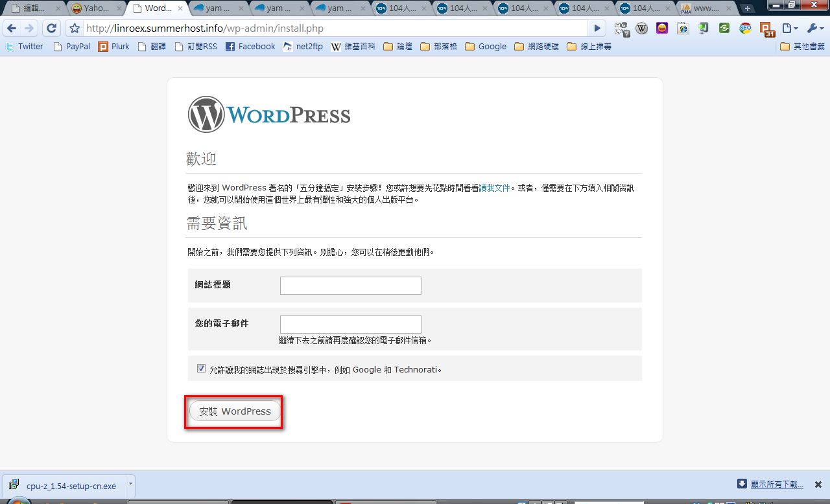Viewport: 830px width, 504px height.
Task: Click the green sync extension icon
Action: [x=724, y=29]
